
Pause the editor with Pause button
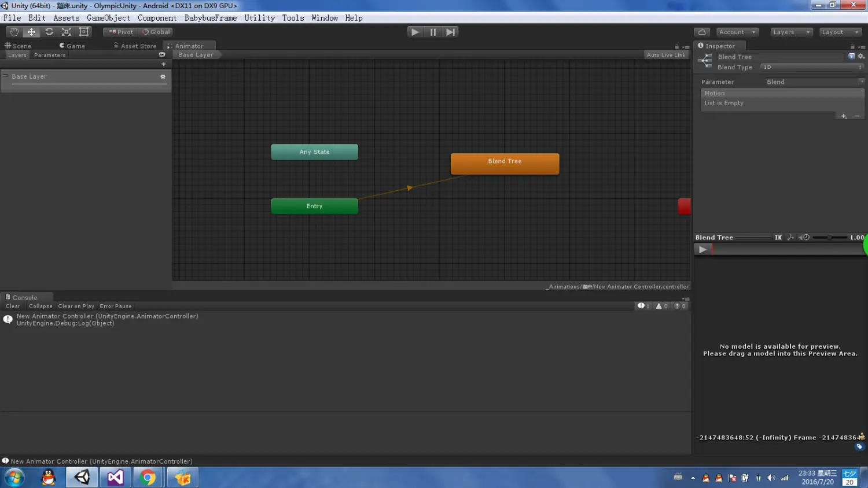[x=433, y=32]
